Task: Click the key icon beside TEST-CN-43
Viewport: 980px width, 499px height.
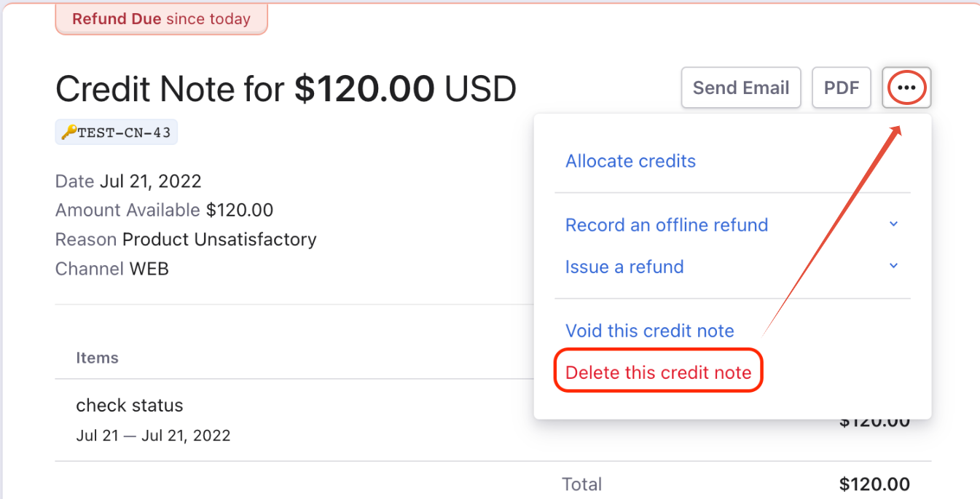Action: pos(68,133)
